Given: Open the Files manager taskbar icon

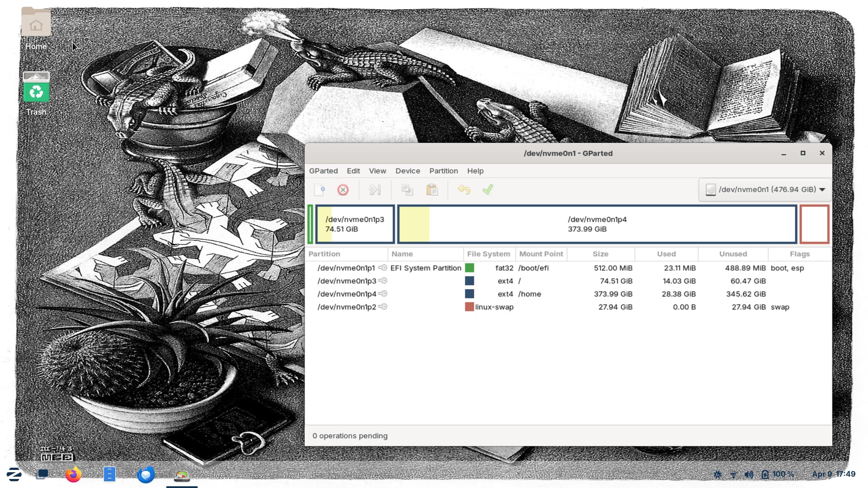Looking at the screenshot, I should 109,474.
